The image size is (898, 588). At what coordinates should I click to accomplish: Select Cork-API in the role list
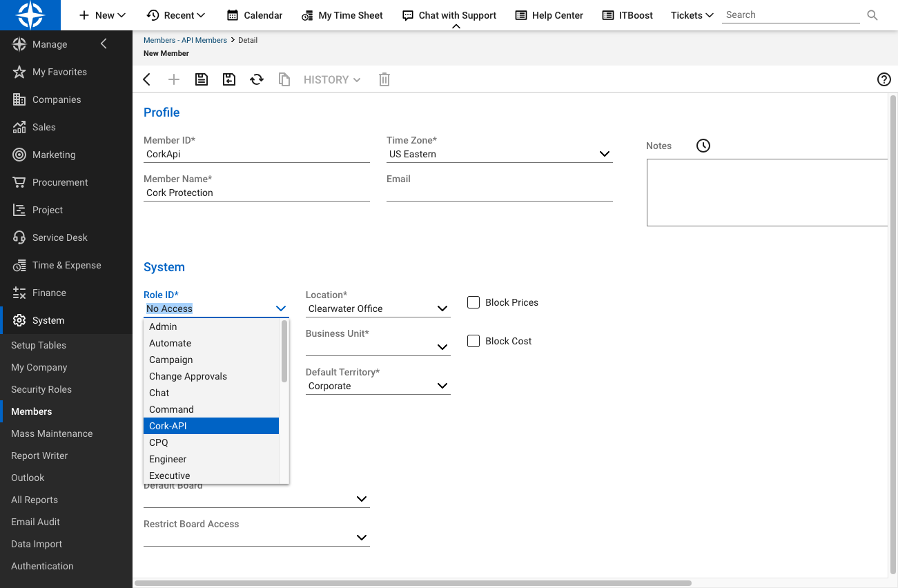click(x=211, y=426)
